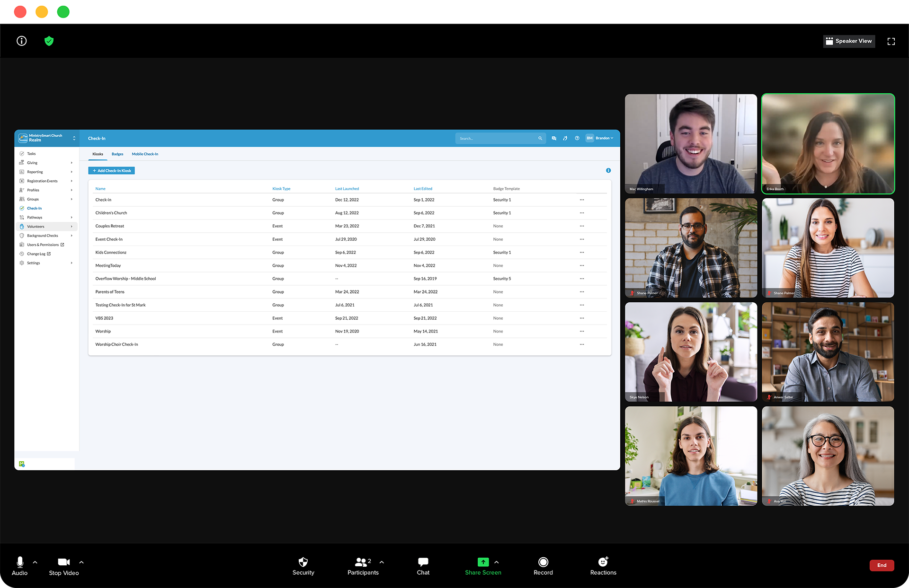Click the green encryption shield icon
This screenshot has height=588, width=909.
coord(49,41)
